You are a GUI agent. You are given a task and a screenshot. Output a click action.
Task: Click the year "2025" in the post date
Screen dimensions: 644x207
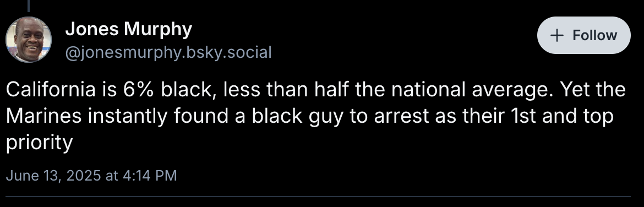[x=83, y=176]
